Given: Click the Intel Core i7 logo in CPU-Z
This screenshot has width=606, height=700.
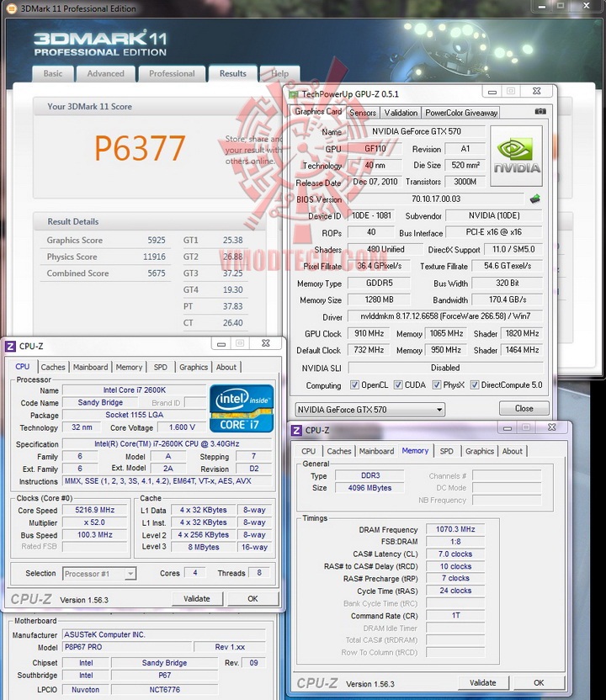Looking at the screenshot, I should [242, 409].
